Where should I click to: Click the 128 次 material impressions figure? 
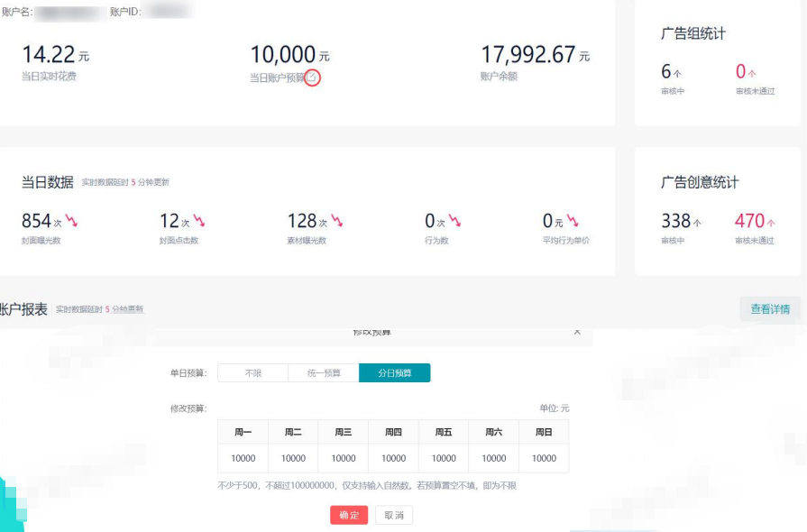(307, 221)
